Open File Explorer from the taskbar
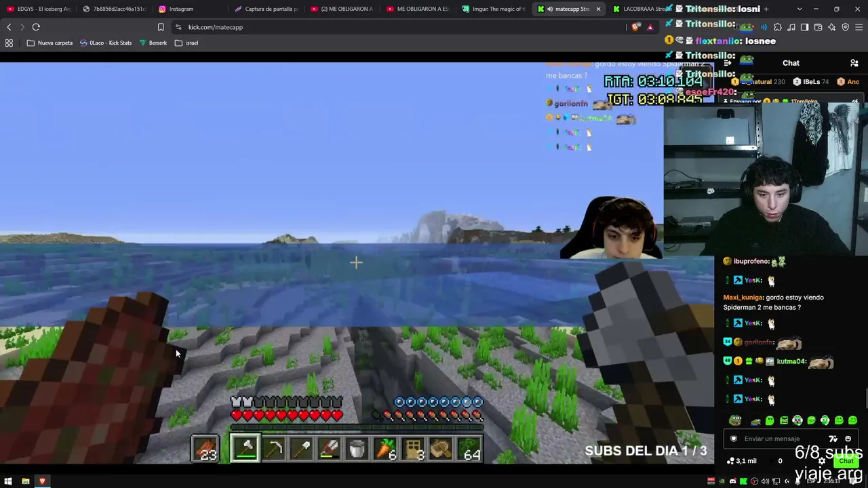The height and width of the screenshot is (488, 868). [x=26, y=481]
